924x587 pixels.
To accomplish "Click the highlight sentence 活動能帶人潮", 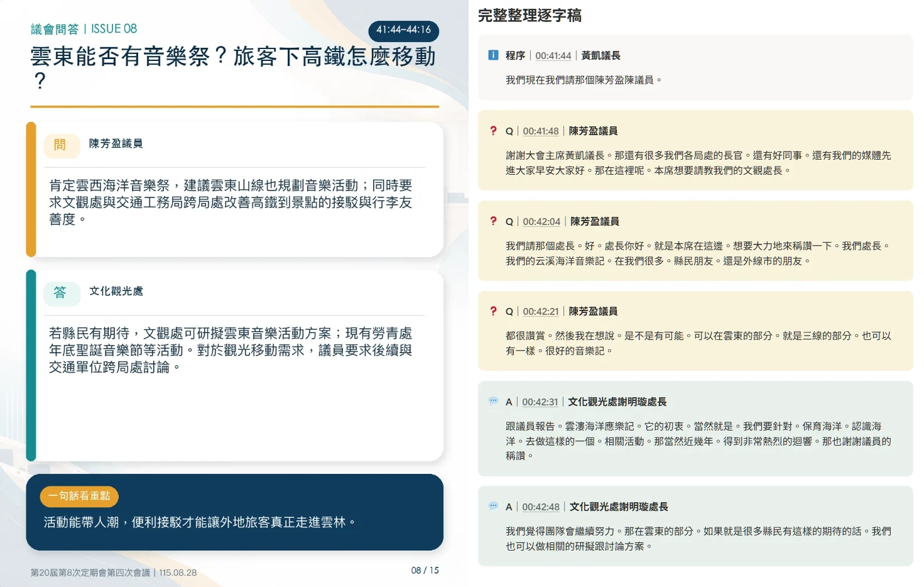I will click(x=199, y=522).
